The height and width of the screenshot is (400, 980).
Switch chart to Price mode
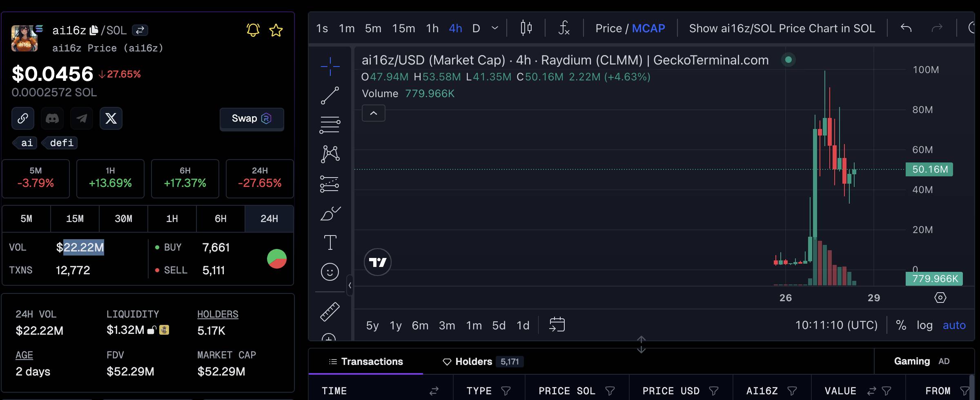[x=608, y=28]
